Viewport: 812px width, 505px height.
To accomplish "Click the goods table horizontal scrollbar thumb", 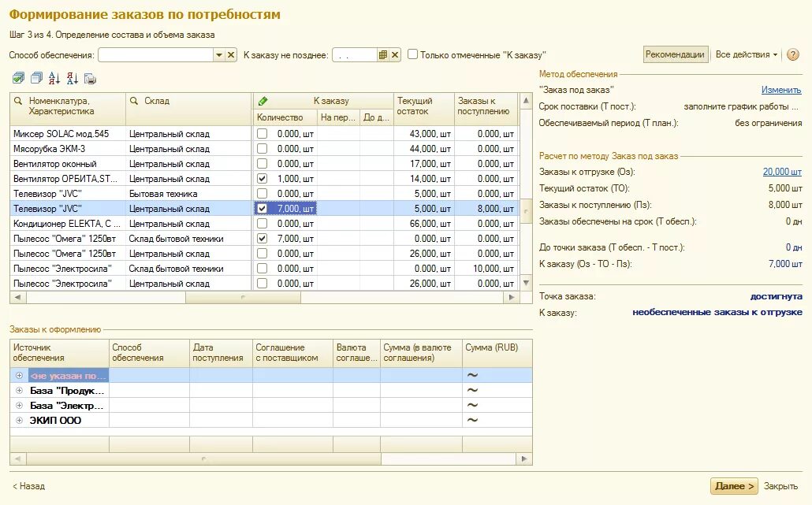I will click(243, 297).
